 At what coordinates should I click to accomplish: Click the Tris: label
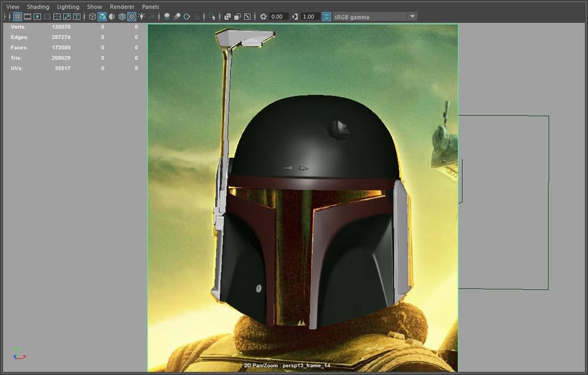[16, 58]
